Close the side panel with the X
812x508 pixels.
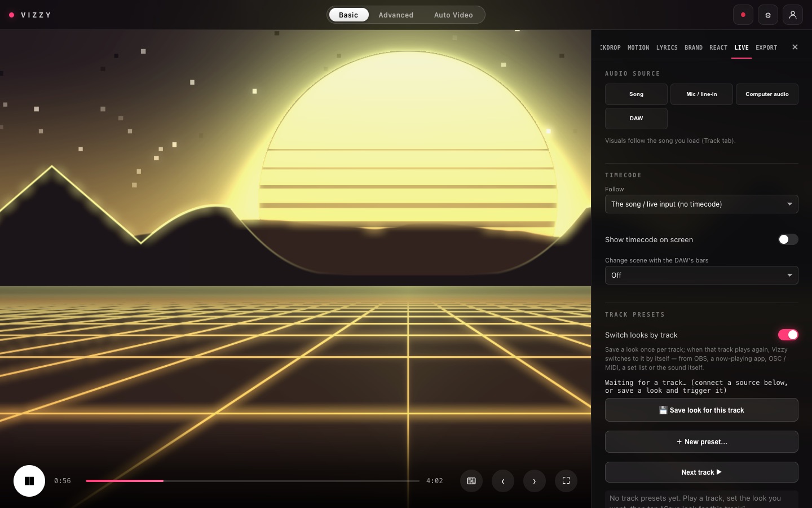click(795, 47)
